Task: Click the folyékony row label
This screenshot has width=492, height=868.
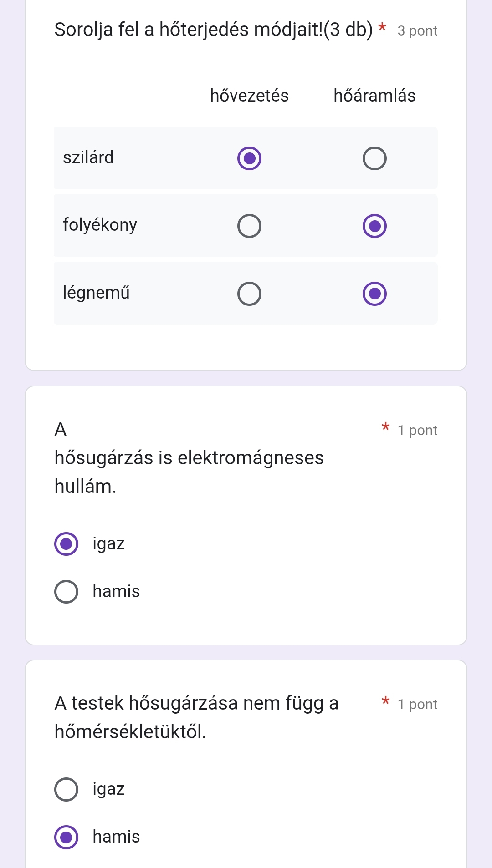Action: pos(100,225)
